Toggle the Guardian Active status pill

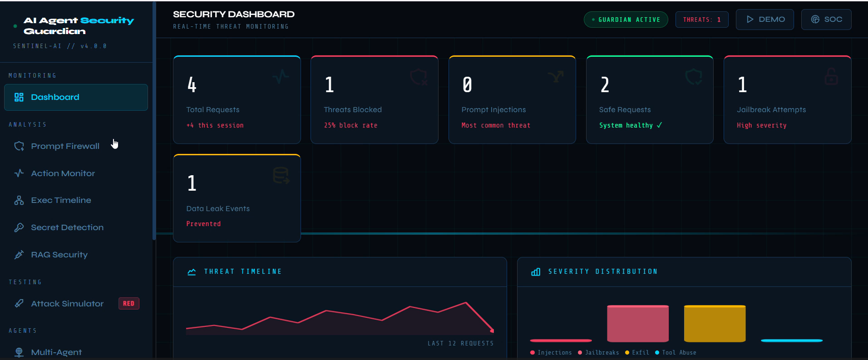626,20
